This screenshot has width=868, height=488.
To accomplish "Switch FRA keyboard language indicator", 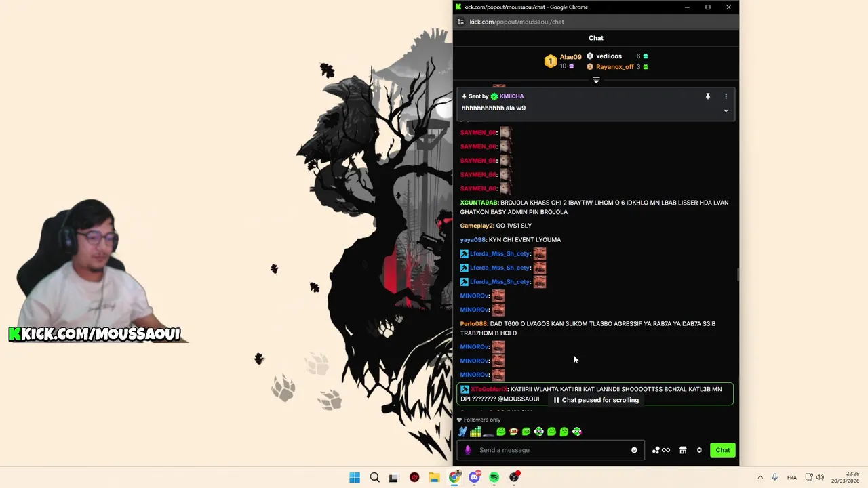I will [x=791, y=477].
